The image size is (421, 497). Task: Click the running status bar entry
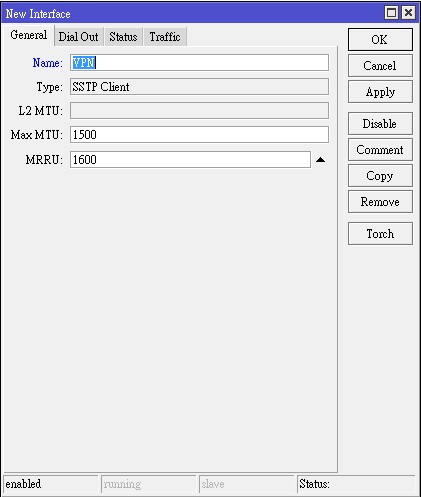click(149, 484)
